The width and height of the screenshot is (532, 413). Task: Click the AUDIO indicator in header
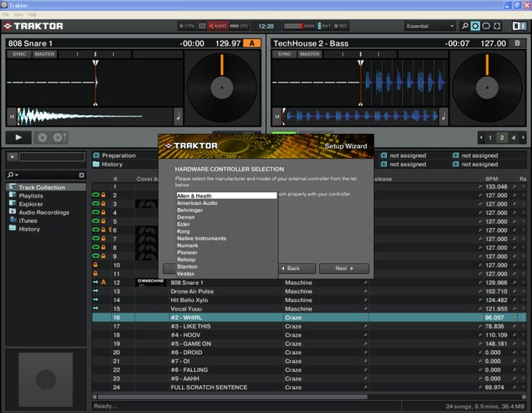click(217, 26)
